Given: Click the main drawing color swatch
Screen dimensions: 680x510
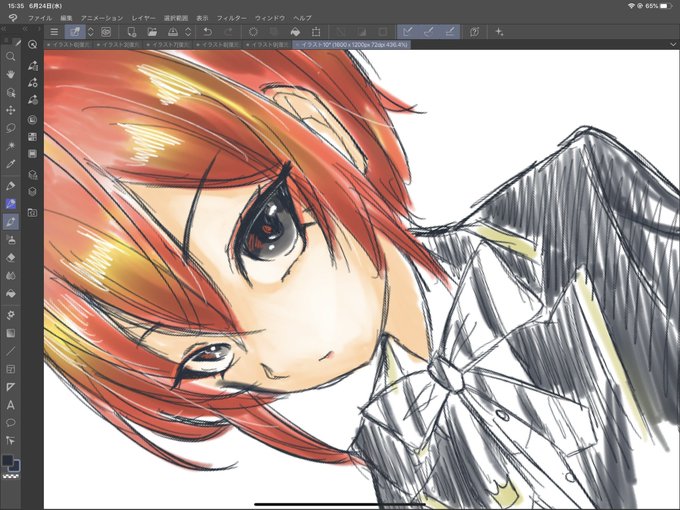Looking at the screenshot, I should tap(7, 460).
